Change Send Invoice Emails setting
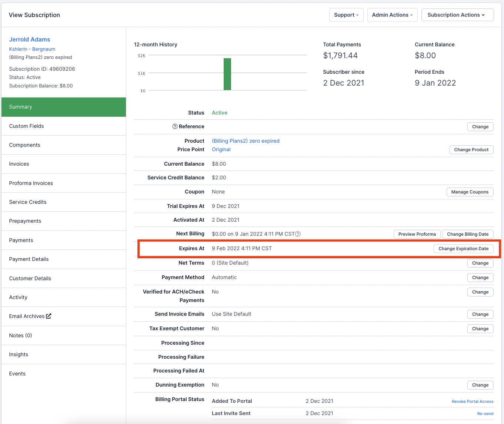504x424 pixels. tap(480, 314)
